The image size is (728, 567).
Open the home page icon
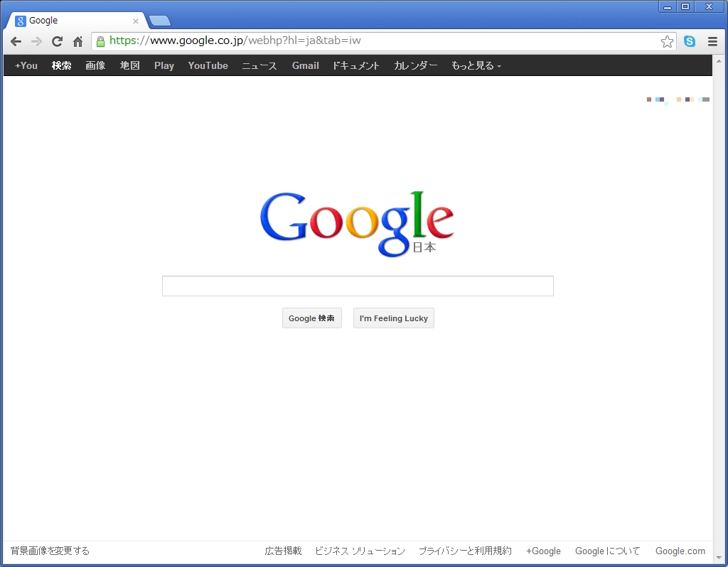pos(77,42)
